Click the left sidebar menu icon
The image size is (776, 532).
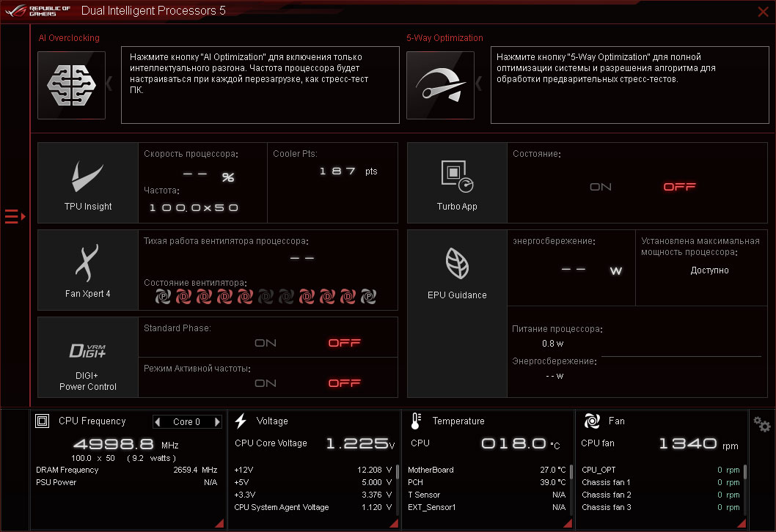pos(15,217)
